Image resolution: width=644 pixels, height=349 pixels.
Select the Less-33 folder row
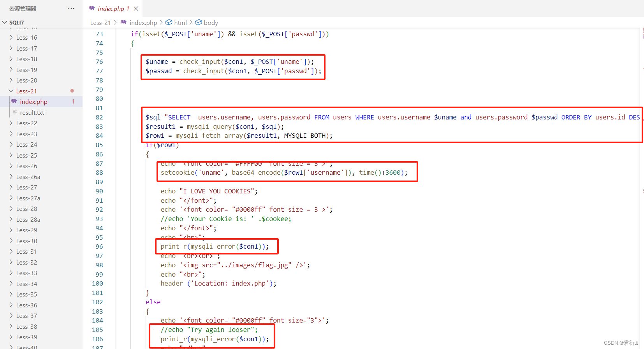41,273
